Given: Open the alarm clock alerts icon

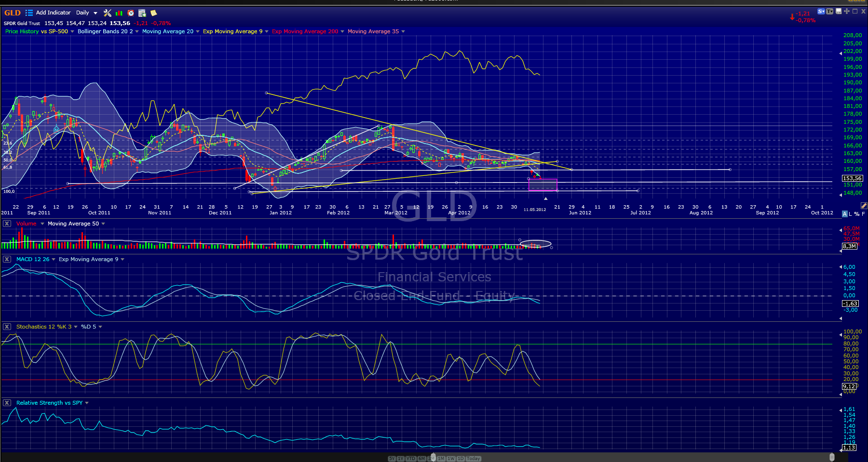Looking at the screenshot, I should coord(131,13).
